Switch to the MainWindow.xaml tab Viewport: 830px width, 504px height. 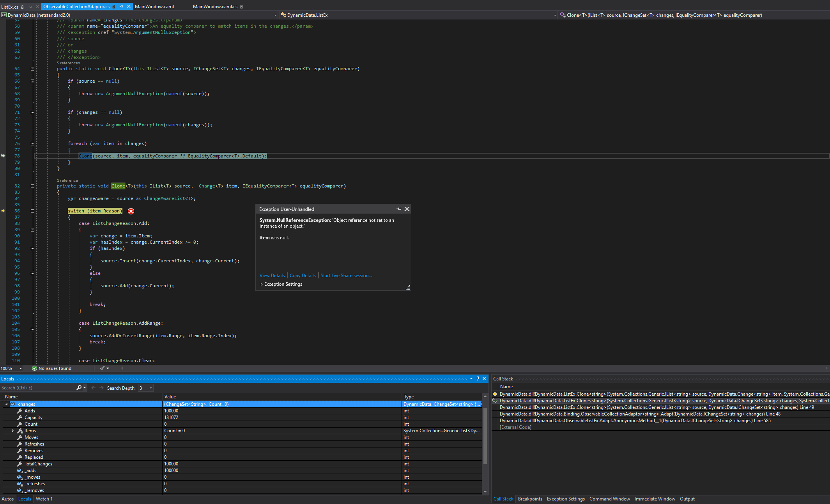pos(154,7)
